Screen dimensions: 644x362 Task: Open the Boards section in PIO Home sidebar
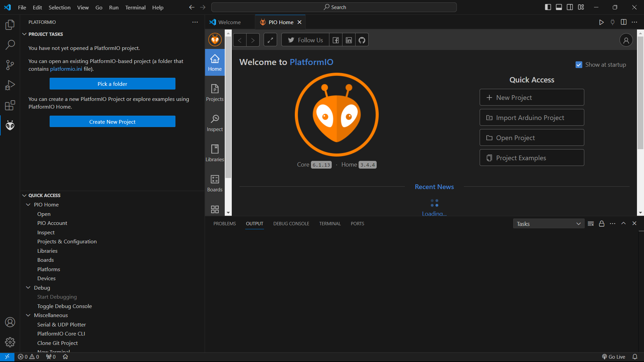[215, 183]
